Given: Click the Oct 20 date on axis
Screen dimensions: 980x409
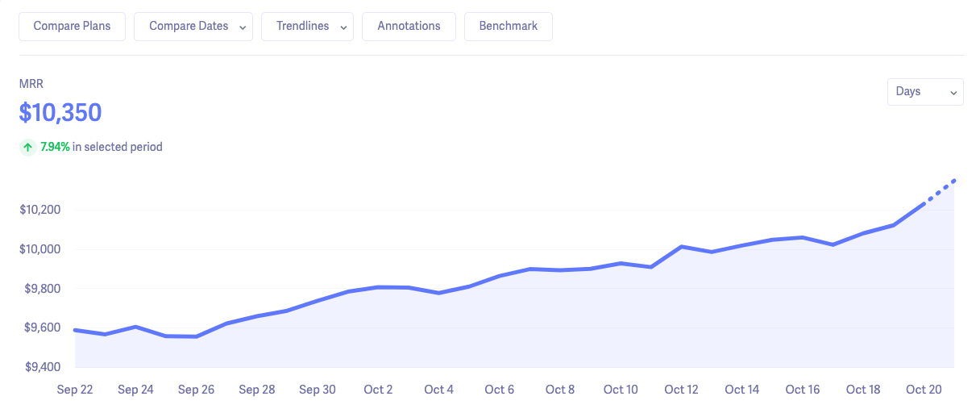Looking at the screenshot, I should [924, 390].
